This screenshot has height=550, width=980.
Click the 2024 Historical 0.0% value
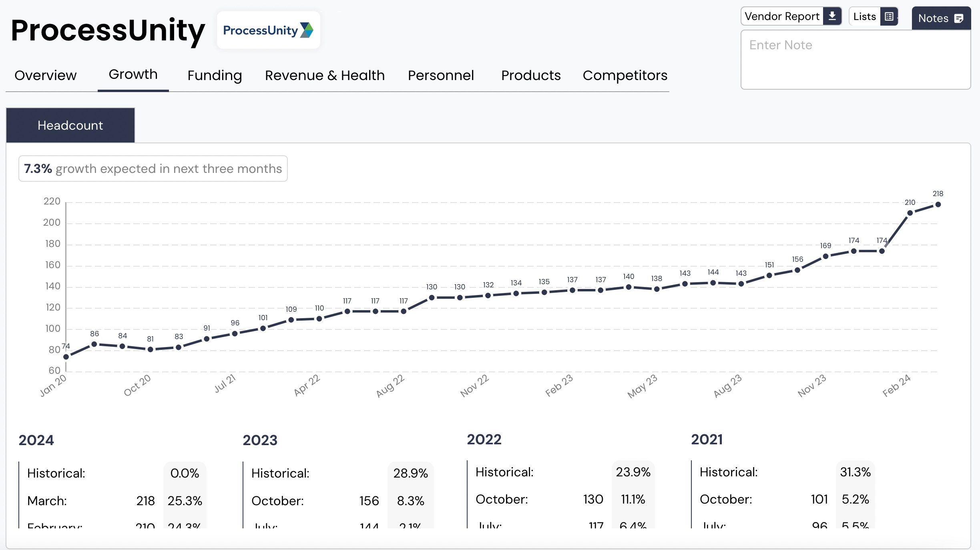point(185,473)
